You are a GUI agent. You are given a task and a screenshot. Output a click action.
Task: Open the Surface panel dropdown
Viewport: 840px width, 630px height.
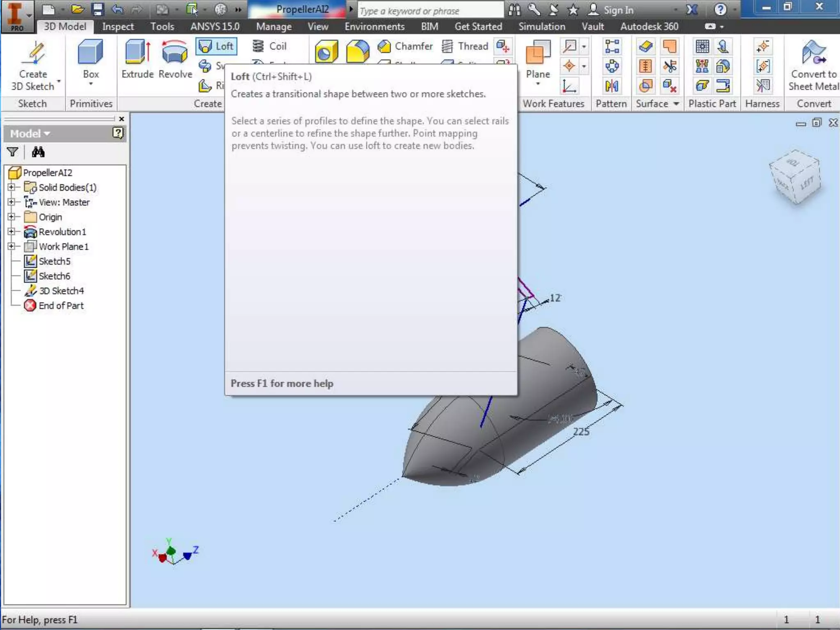pos(676,104)
